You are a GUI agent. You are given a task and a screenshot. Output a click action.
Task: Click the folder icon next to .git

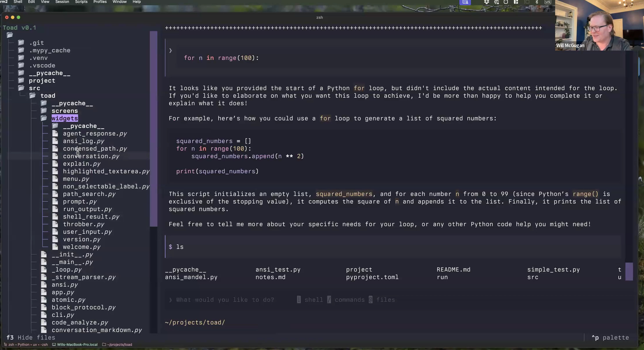point(21,43)
